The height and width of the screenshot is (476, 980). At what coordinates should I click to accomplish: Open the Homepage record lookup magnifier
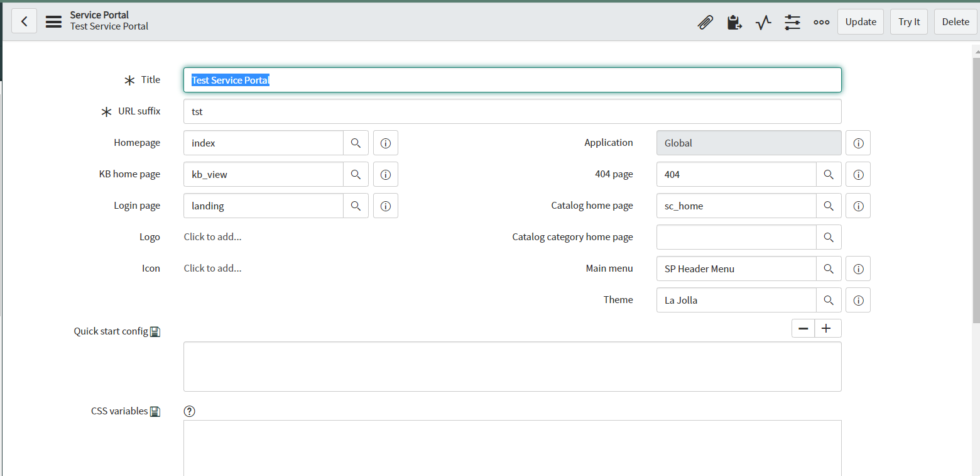point(356,143)
